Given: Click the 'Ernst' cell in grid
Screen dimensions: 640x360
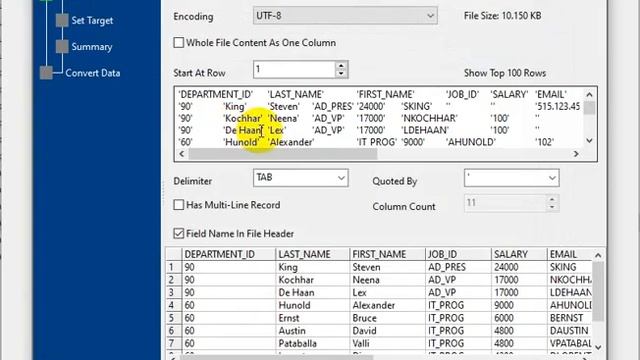Looking at the screenshot, I should pyautogui.click(x=313, y=318).
